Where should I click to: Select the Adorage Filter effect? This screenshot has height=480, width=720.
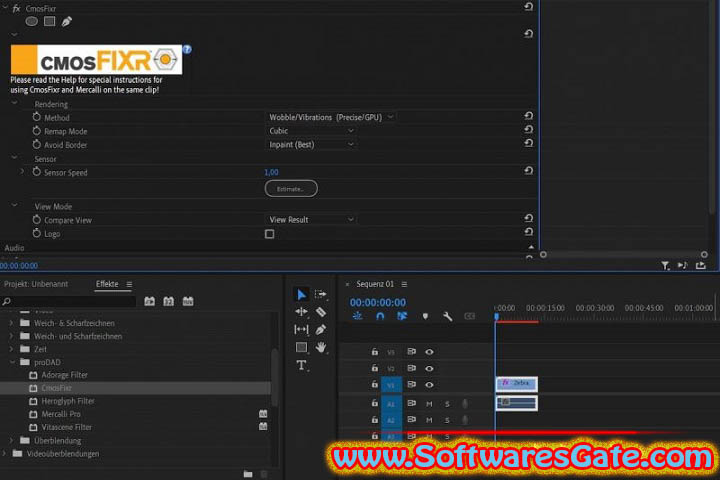pyautogui.click(x=64, y=375)
